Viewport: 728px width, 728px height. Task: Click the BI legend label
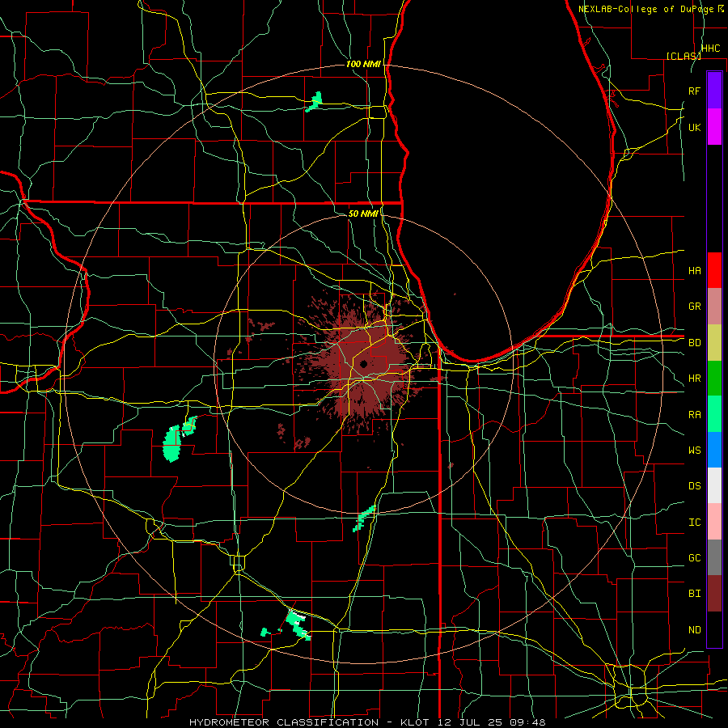(694, 594)
